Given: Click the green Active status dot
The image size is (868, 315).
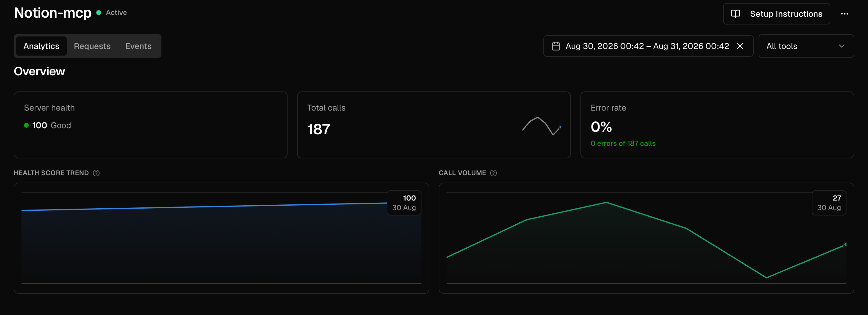Looking at the screenshot, I should click(x=98, y=13).
